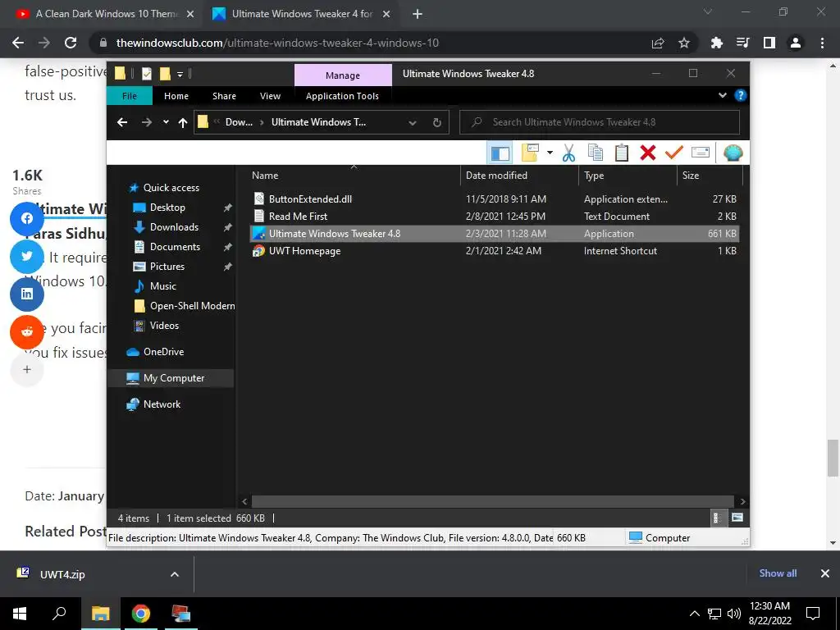Open the address bar history dropdown
Viewport: 840px width, 630px height.
click(413, 123)
